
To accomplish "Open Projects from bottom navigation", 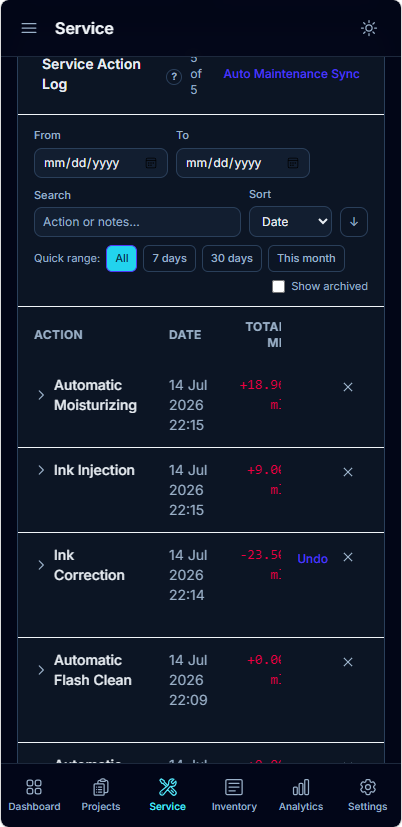I will [101, 795].
